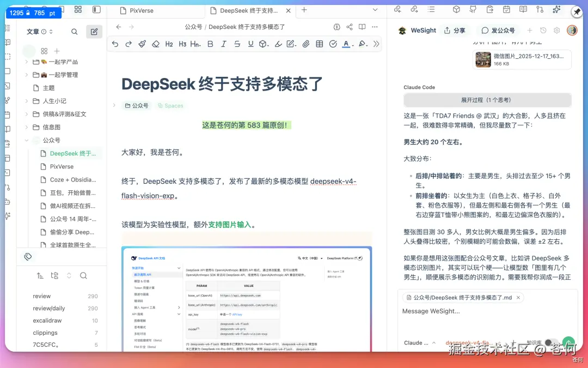
Task: Expand the 信息图 folder
Action: click(26, 127)
